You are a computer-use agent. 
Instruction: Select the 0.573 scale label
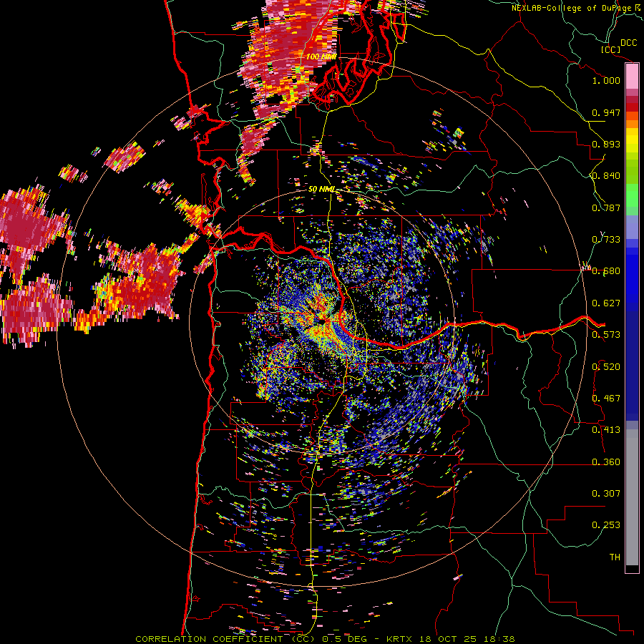tap(606, 335)
